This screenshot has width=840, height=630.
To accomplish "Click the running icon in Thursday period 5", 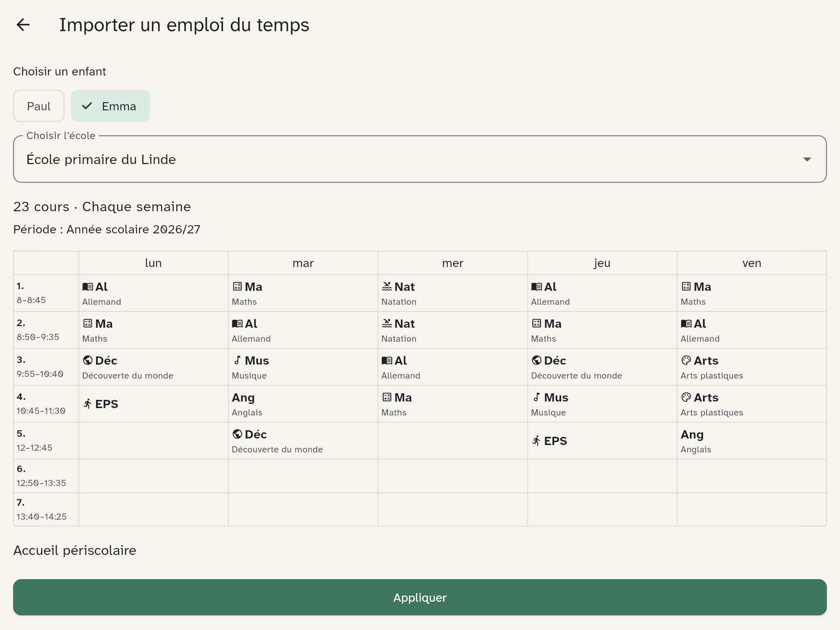I will click(536, 441).
